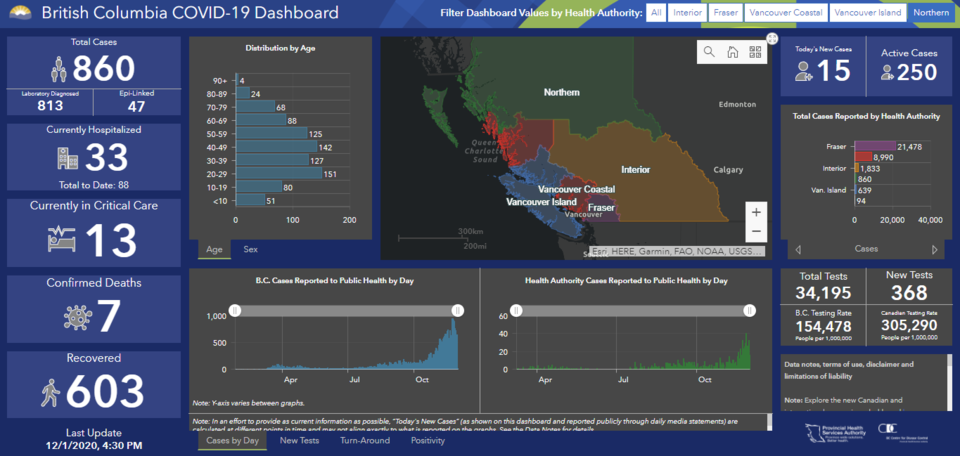Open the Turn-Around tab
The image size is (960, 456).
coord(365,441)
